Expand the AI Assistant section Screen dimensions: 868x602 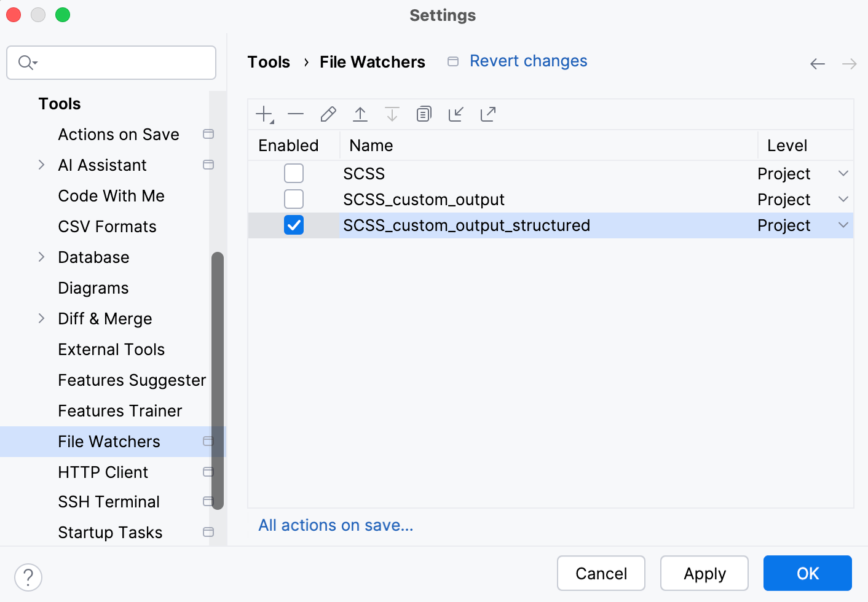41,165
